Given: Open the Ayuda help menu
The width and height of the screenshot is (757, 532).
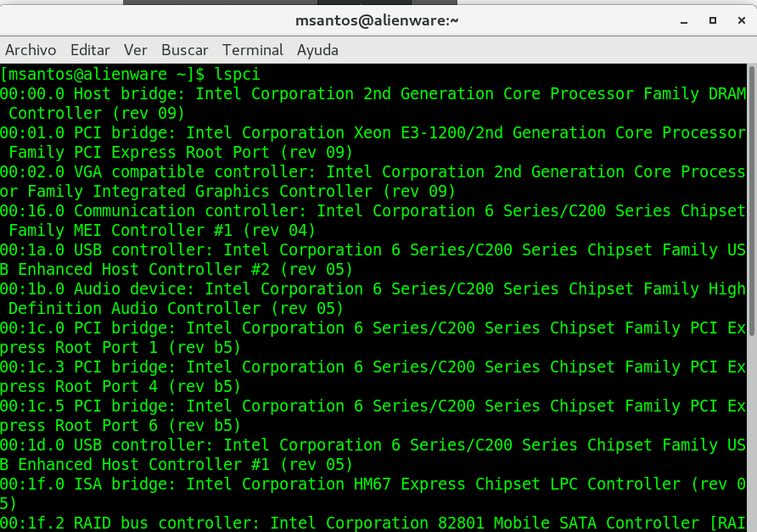Looking at the screenshot, I should pyautogui.click(x=317, y=50).
